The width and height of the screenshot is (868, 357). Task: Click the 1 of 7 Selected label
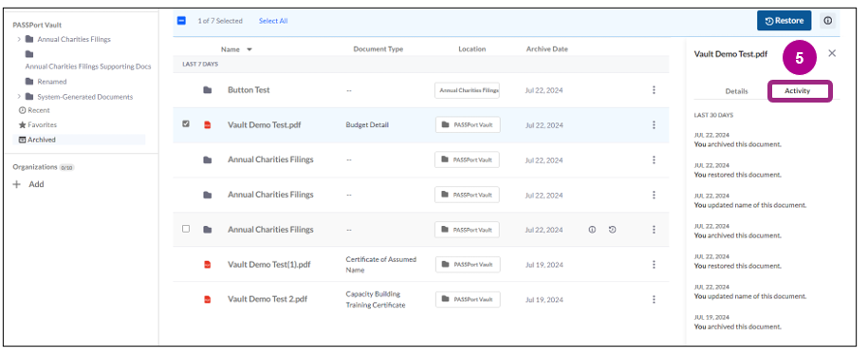click(220, 21)
